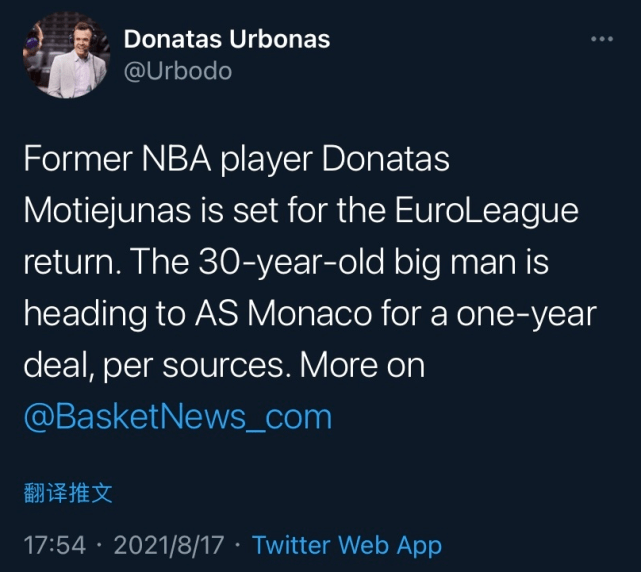Screen dimensions: 641x572
Task: Click the word one-year in the tweet
Action: pyautogui.click(x=537, y=314)
